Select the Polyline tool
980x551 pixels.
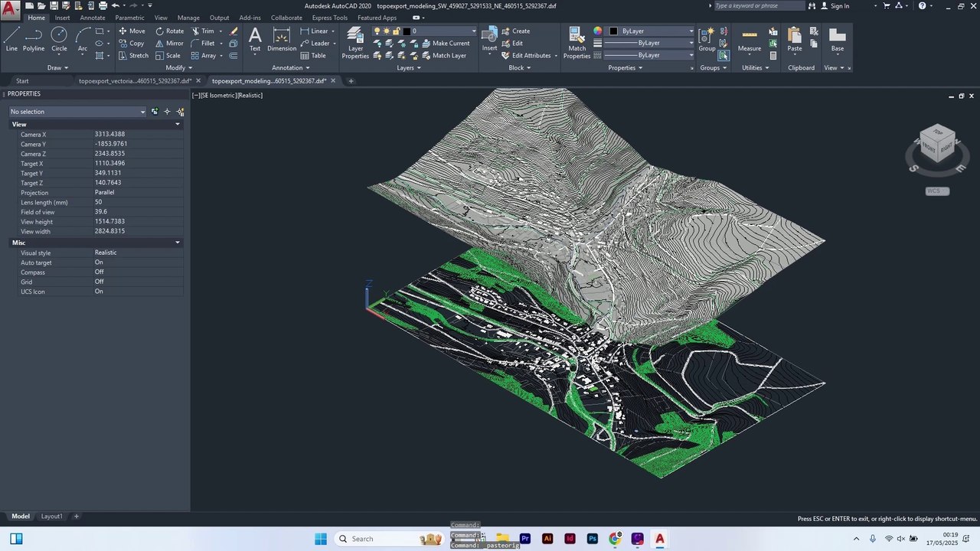pos(34,40)
